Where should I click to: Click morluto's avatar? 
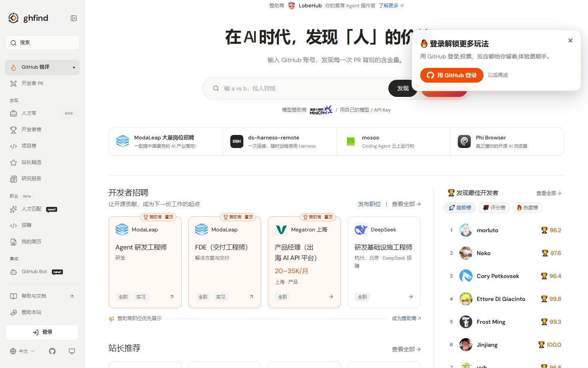click(465, 230)
